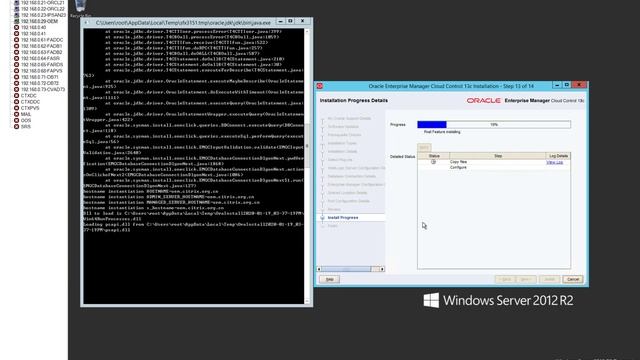Click the View Log link
The width and height of the screenshot is (640, 360).
pyautogui.click(x=554, y=162)
